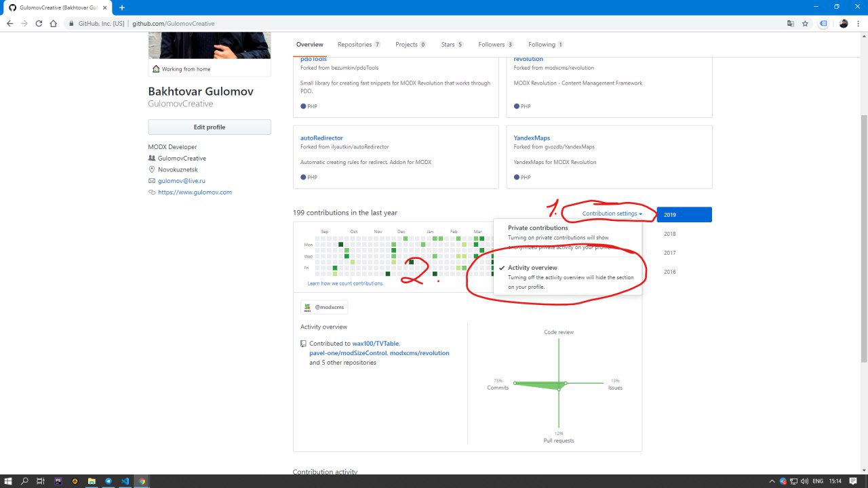Open Telegram from the taskbar
868x488 pixels.
(108, 481)
